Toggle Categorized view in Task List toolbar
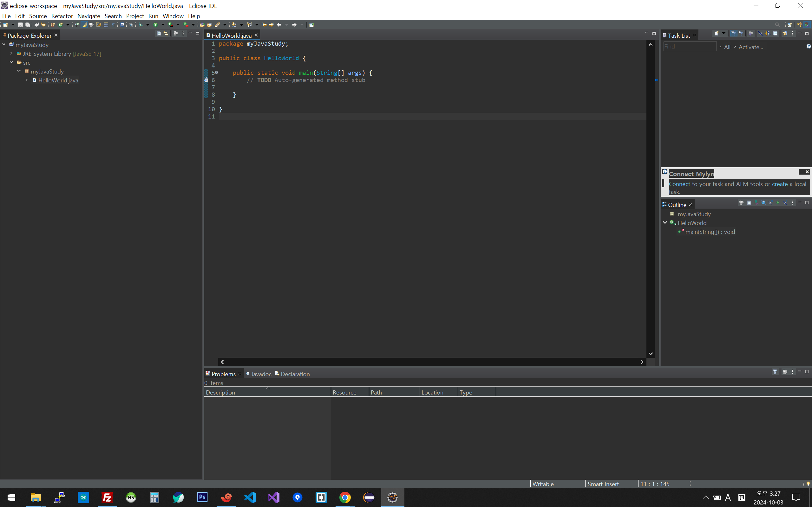The height and width of the screenshot is (507, 812). [734, 34]
